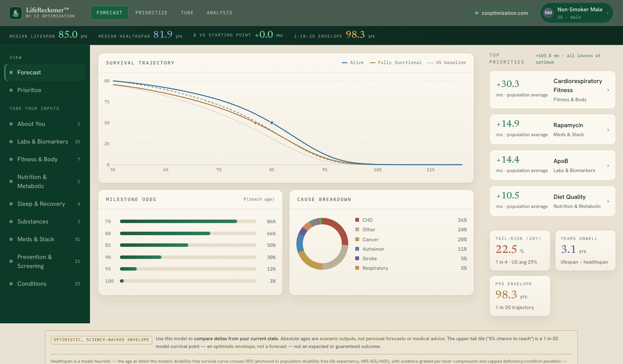Toggle the Fully functional legend entry
623x364 pixels.
point(395,62)
